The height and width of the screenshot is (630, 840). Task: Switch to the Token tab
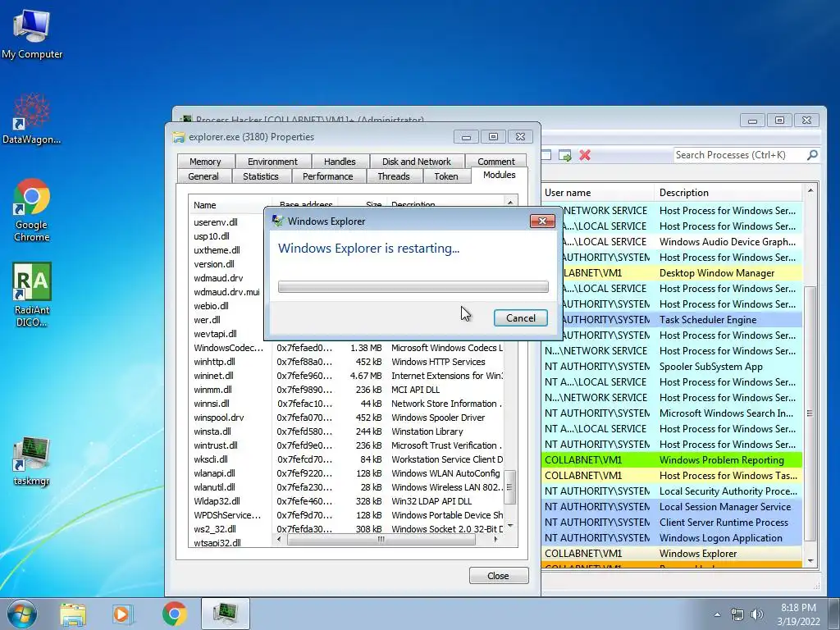click(446, 176)
